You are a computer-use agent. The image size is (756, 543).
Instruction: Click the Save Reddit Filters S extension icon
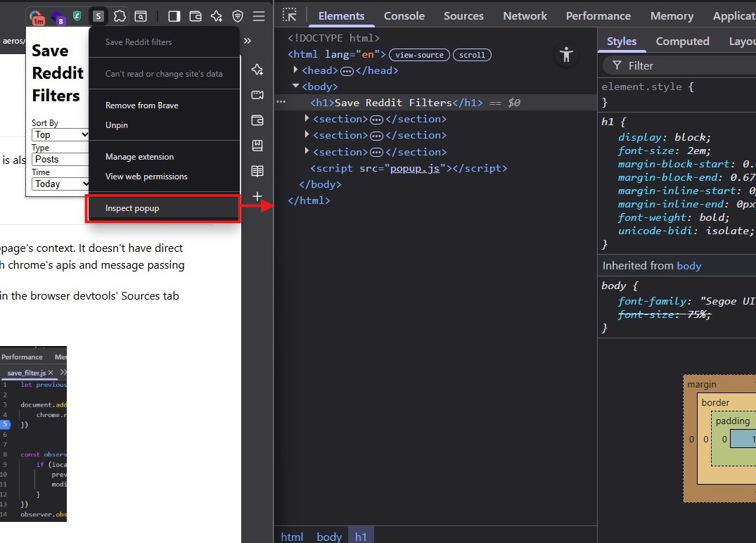(98, 16)
